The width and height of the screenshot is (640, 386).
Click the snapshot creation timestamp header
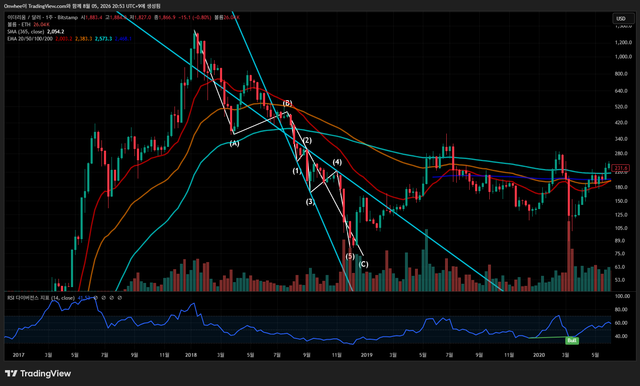[x=82, y=6]
